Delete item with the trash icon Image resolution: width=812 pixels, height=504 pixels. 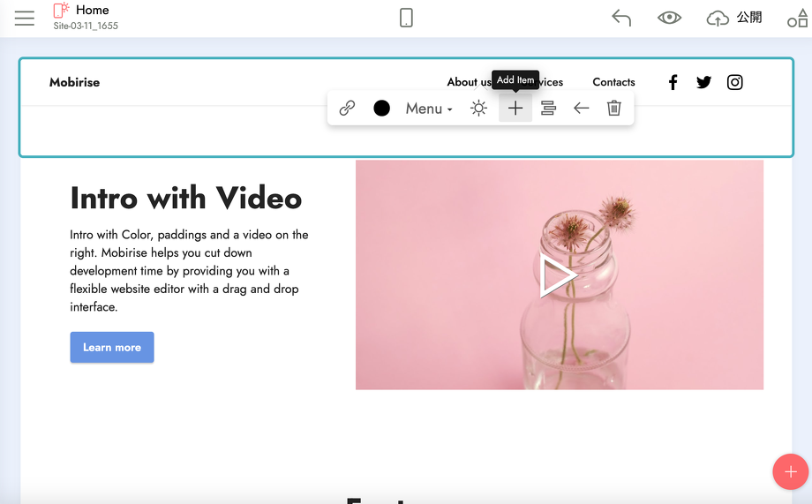(614, 108)
